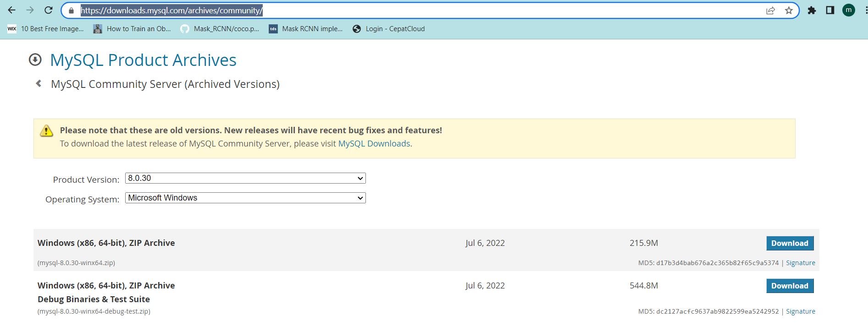Share this page icon in address bar
The image size is (868, 326).
tap(770, 11)
